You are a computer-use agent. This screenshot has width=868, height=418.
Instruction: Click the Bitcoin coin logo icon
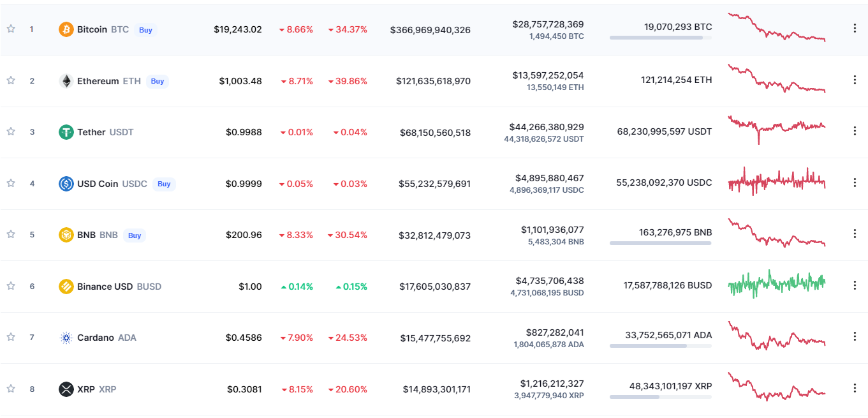[x=66, y=29]
